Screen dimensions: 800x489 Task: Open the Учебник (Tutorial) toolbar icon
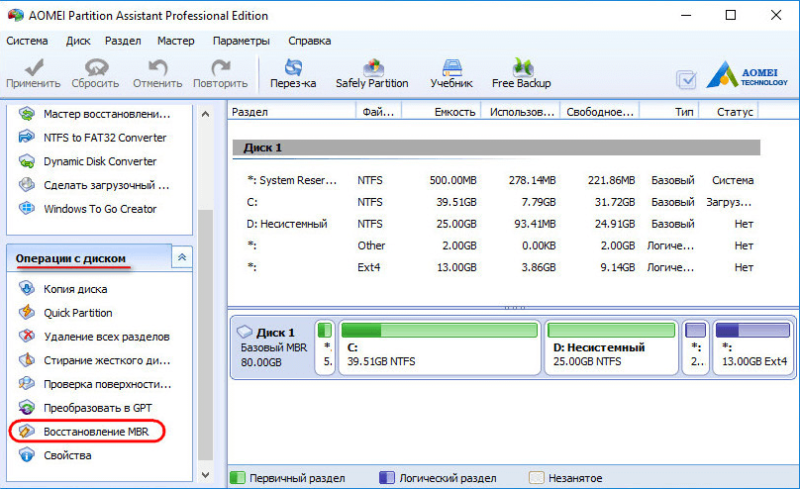pos(452,74)
